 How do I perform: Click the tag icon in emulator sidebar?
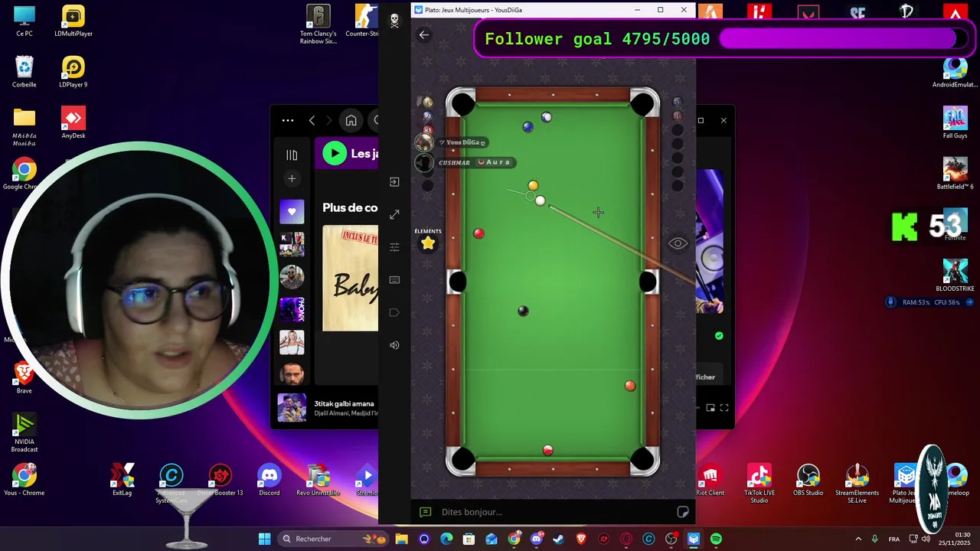[394, 312]
